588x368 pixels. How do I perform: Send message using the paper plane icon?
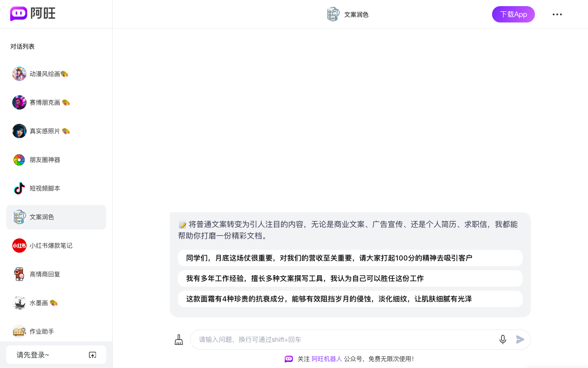pyautogui.click(x=520, y=339)
